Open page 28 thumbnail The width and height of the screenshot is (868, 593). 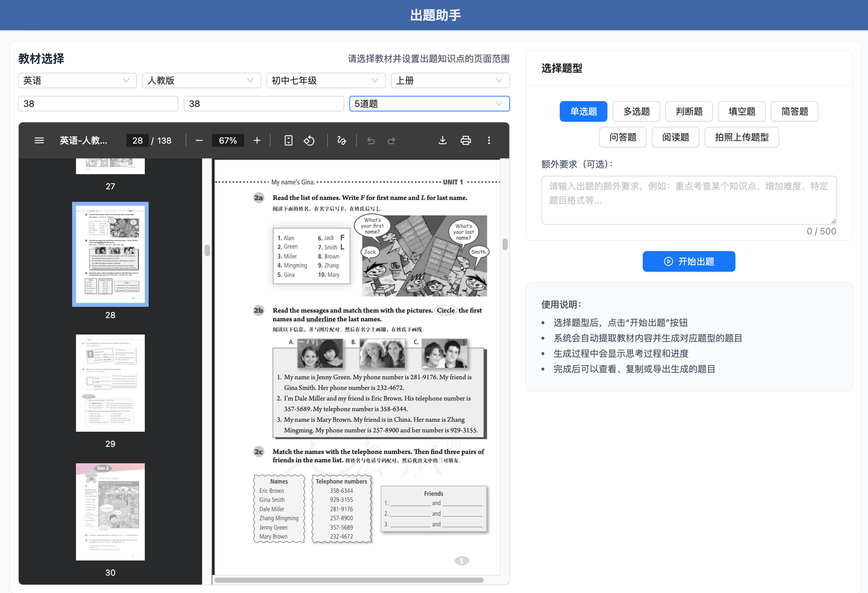click(x=110, y=254)
